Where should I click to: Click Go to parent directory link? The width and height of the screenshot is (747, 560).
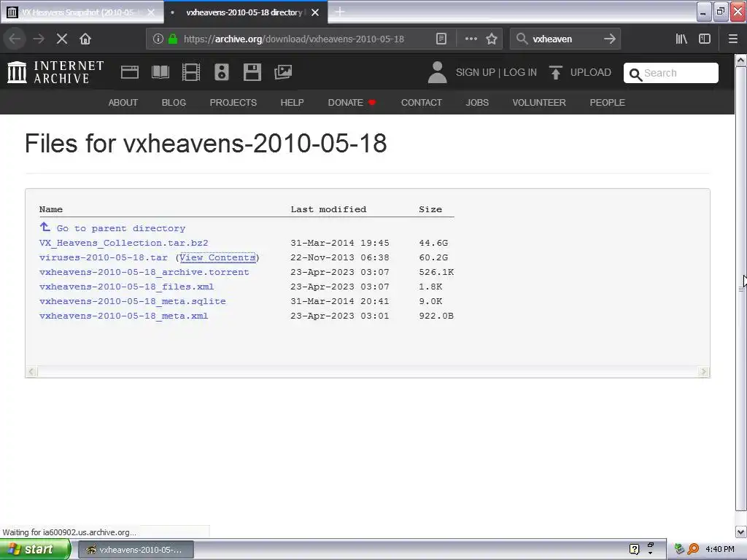click(121, 228)
